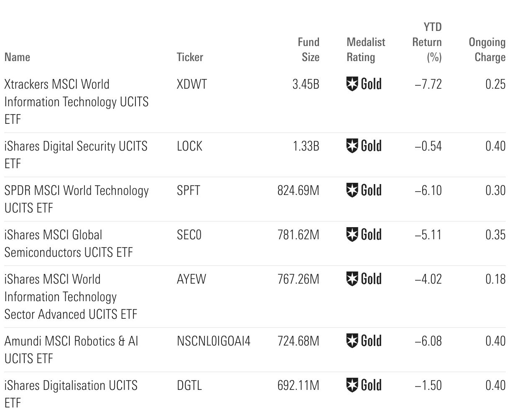Sort table by Name column header
This screenshot has height=420, width=510.
[x=17, y=57]
